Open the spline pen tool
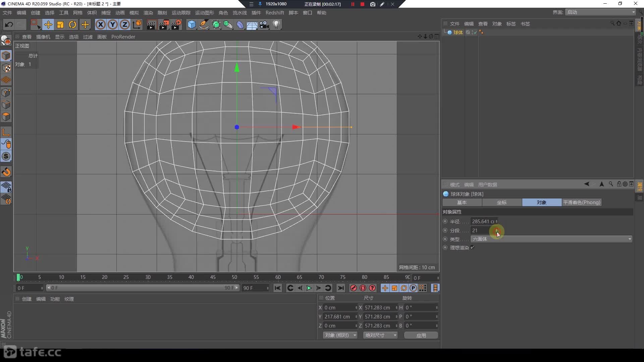Viewport: 644px width, 362px height. [204, 24]
